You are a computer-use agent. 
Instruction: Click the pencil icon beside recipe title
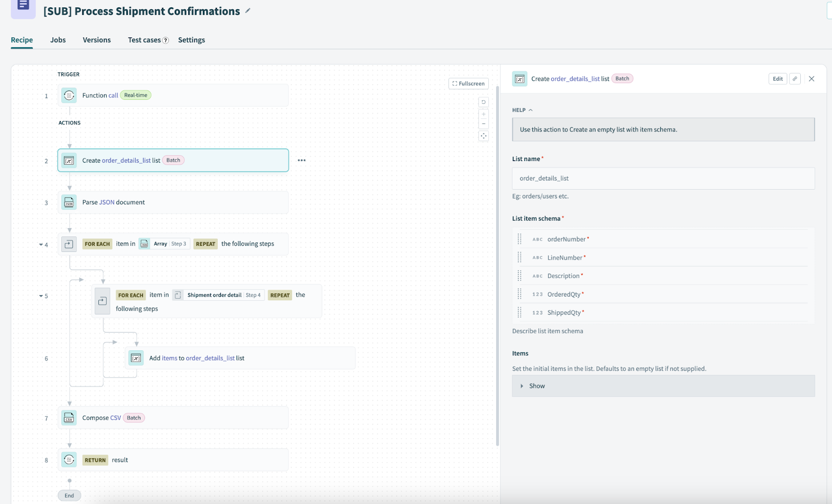tap(248, 11)
